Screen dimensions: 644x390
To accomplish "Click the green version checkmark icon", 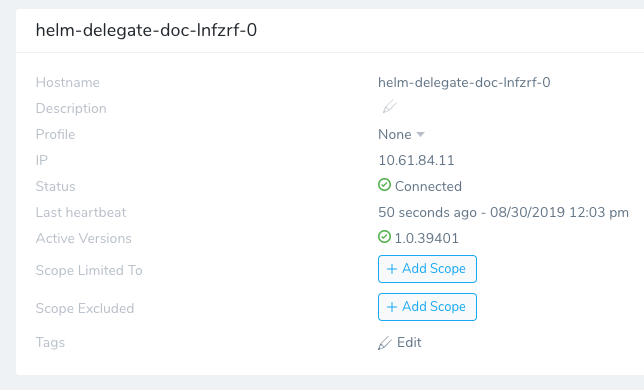I will tap(384, 237).
